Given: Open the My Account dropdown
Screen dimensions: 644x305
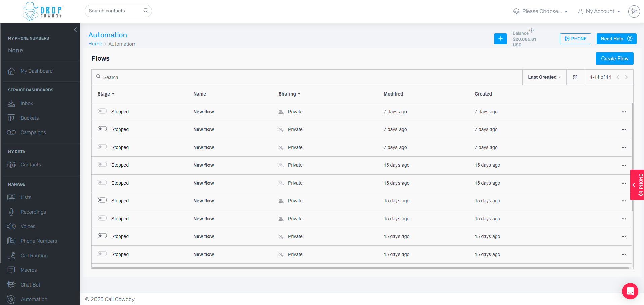Looking at the screenshot, I should [x=599, y=11].
